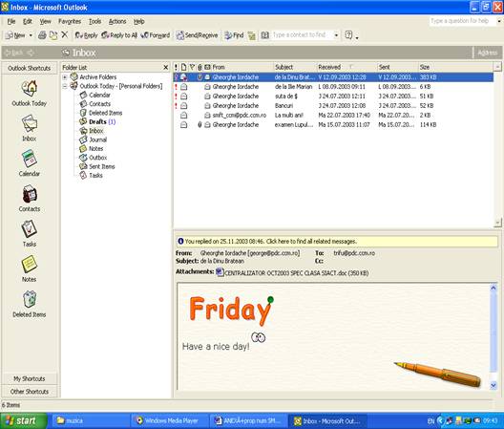Select the Drafts folder in the tree
Image resolution: width=504 pixels, height=429 pixels.
pyautogui.click(x=97, y=121)
